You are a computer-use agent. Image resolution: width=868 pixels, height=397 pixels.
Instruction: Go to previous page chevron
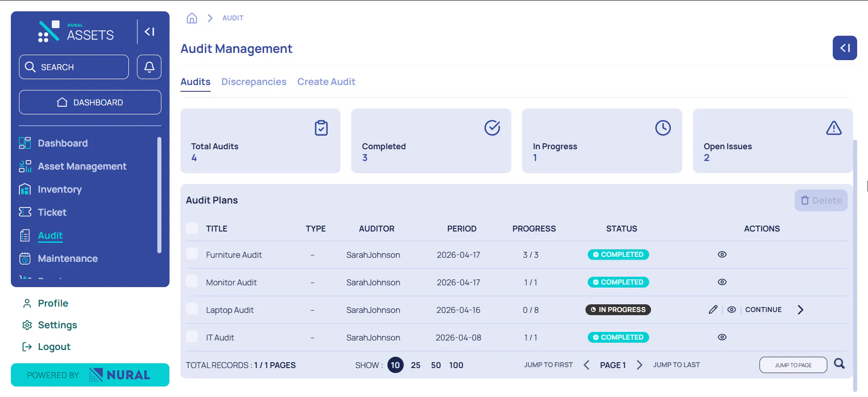coord(586,365)
